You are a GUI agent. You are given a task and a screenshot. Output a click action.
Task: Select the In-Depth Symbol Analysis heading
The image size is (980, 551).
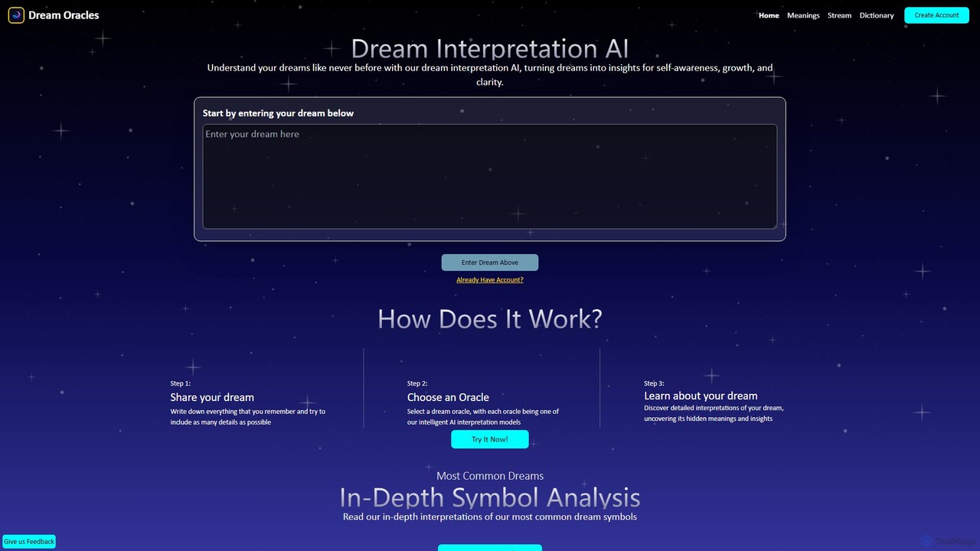tap(490, 497)
